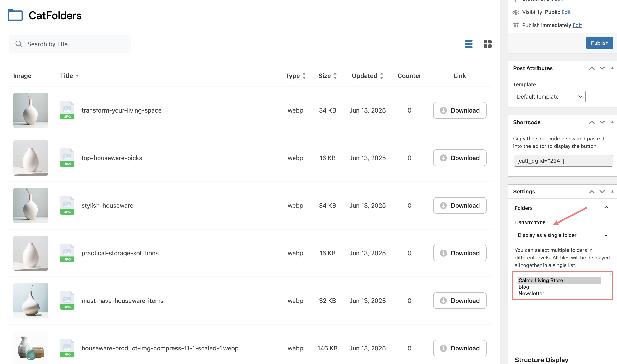The width and height of the screenshot is (617, 364).
Task: Download top-houseware-picks file
Action: click(x=460, y=158)
